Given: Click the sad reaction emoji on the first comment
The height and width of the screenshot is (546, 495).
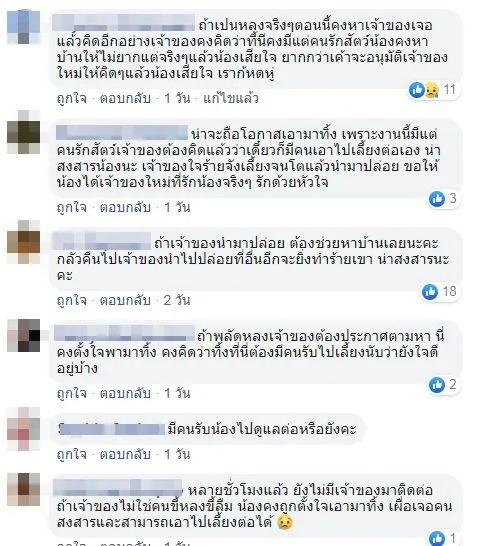Looking at the screenshot, I should pyautogui.click(x=432, y=90).
